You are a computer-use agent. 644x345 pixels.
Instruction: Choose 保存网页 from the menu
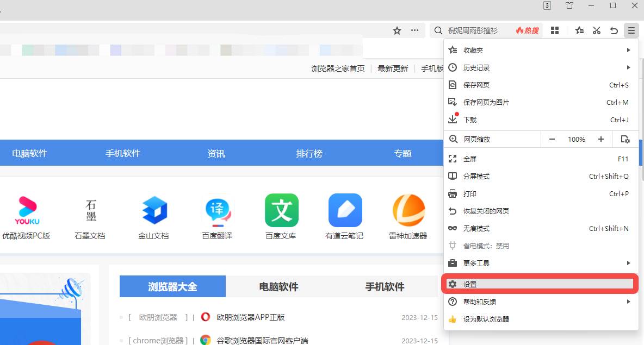[x=541, y=85]
